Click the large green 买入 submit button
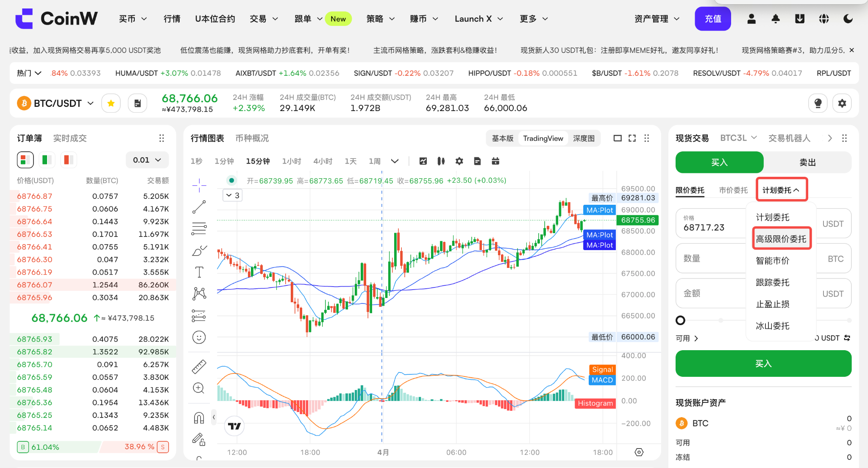The width and height of the screenshot is (868, 468). [763, 363]
